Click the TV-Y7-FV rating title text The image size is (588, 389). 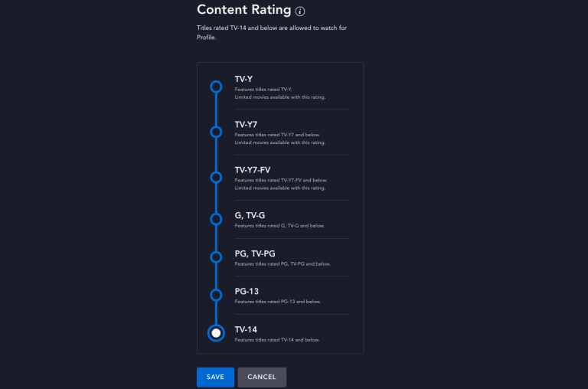[x=253, y=170]
